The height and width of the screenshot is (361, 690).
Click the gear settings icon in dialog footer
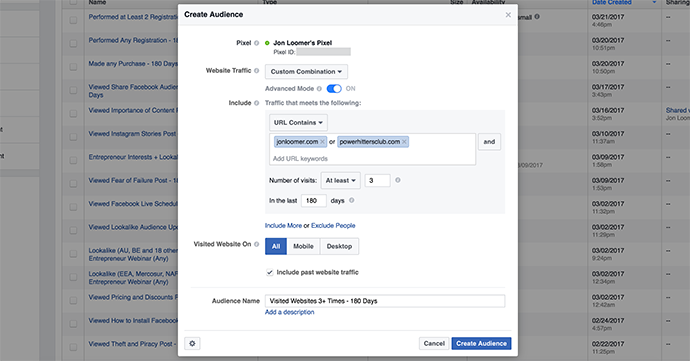click(192, 343)
